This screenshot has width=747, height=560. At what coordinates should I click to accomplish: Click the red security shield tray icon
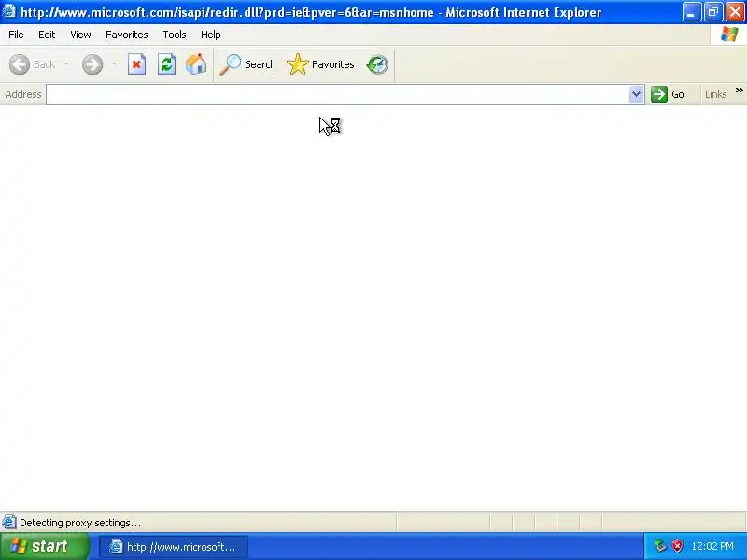pyautogui.click(x=677, y=546)
